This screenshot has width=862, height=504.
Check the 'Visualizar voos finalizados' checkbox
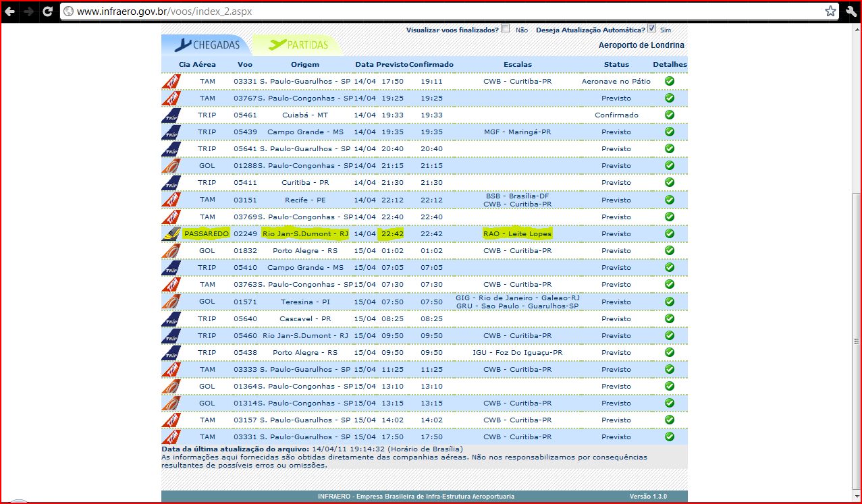point(506,28)
